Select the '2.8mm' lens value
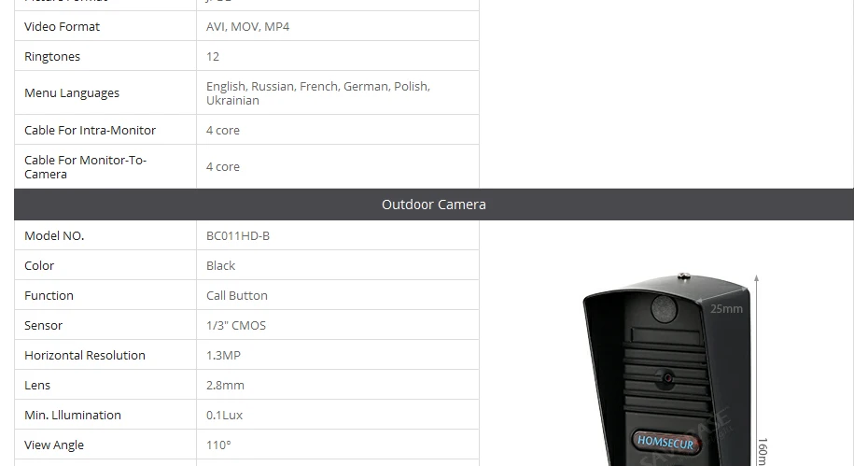868x466 pixels. click(x=225, y=386)
